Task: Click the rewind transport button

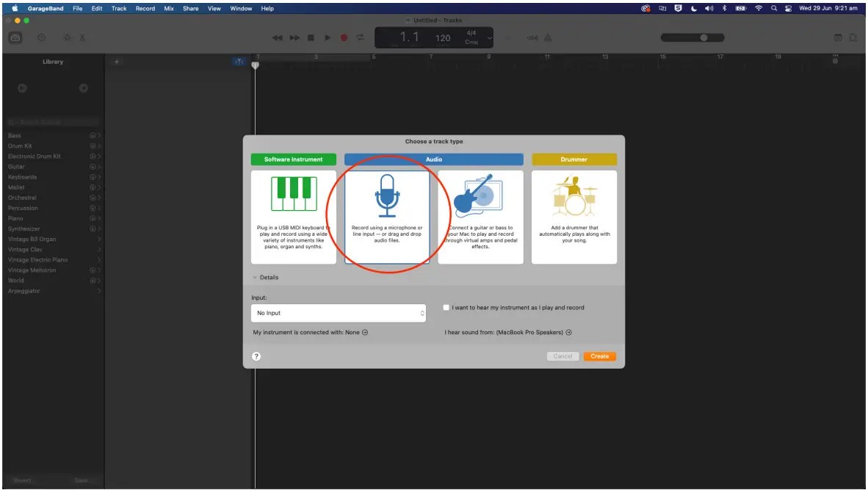Action: click(278, 37)
